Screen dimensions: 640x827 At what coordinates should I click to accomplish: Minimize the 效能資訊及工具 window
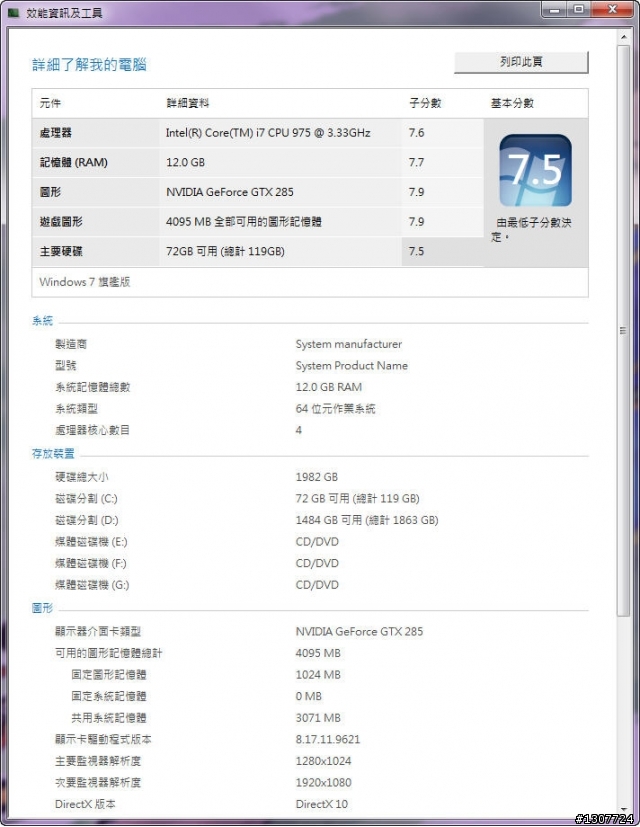coord(555,9)
